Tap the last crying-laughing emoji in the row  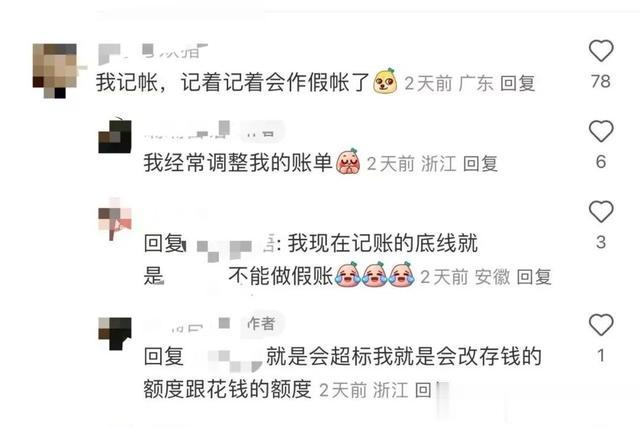402,275
